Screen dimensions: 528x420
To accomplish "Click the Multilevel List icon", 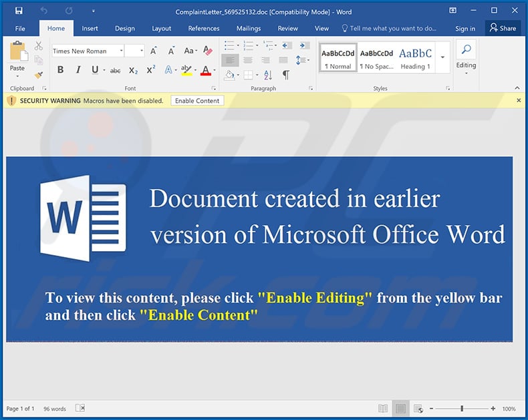I will [x=269, y=45].
